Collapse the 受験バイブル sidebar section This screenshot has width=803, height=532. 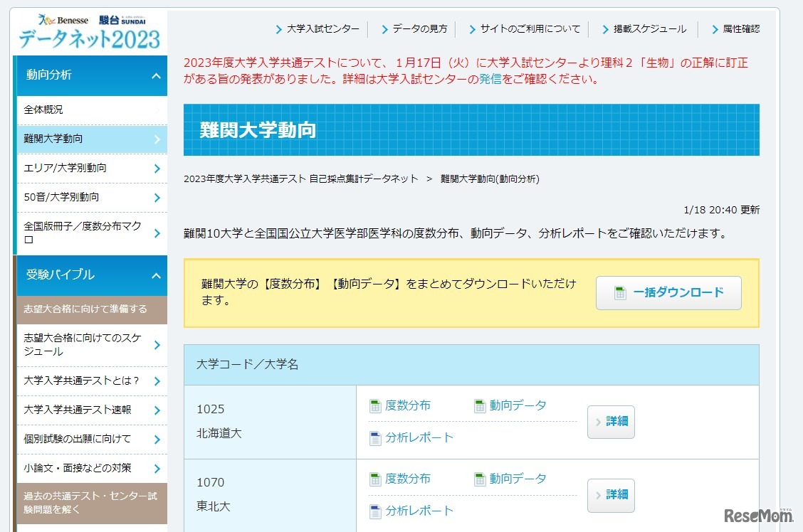click(156, 275)
